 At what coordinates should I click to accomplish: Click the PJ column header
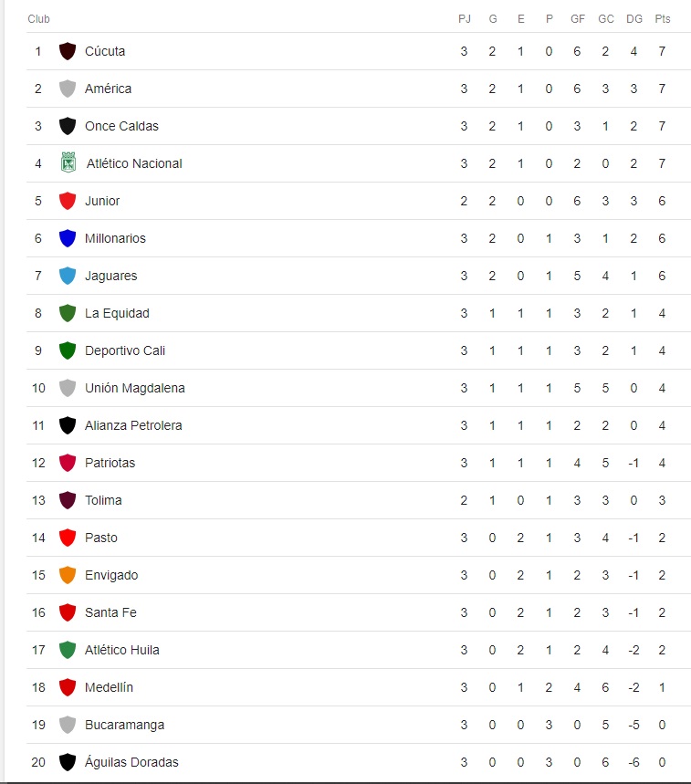coord(464,19)
